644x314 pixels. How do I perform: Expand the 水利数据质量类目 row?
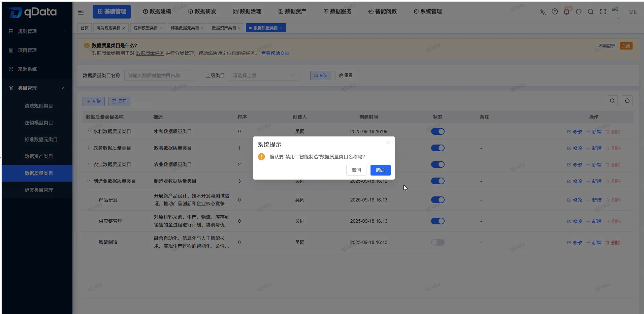pos(89,131)
